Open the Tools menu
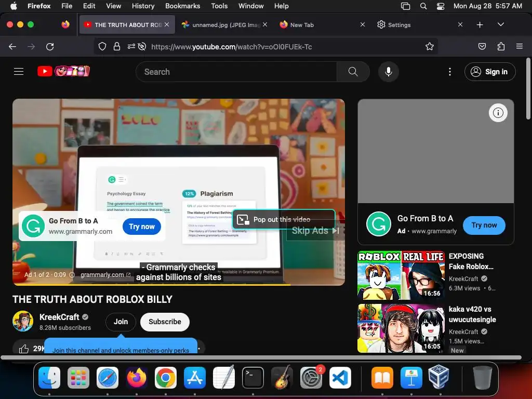Screen dimensions: 532x399 [219, 6]
